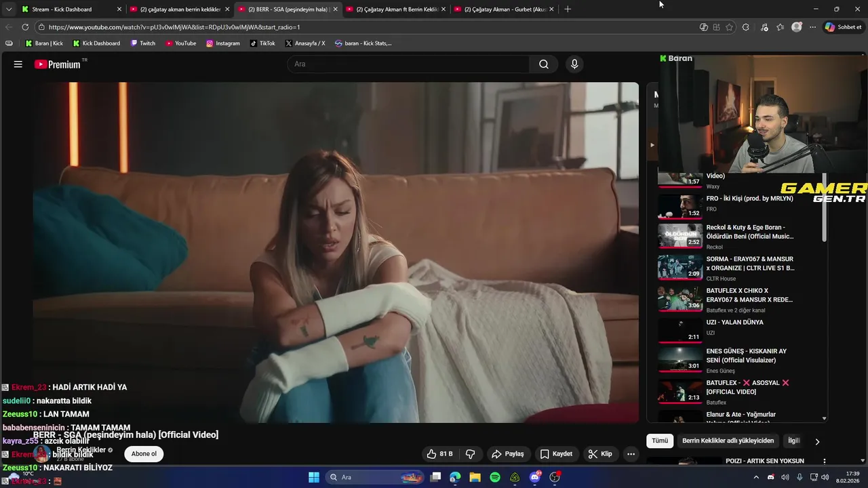Reload the page with refresh icon
The width and height of the screenshot is (868, 488).
25,27
